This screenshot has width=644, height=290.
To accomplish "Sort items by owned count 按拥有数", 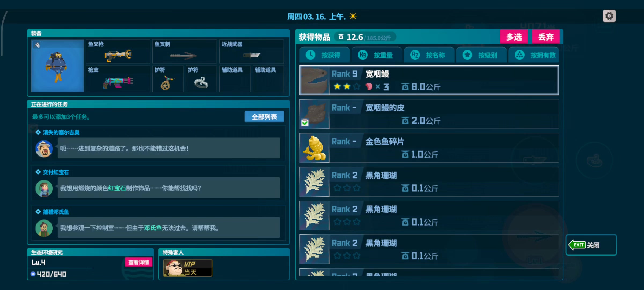I will click(534, 55).
